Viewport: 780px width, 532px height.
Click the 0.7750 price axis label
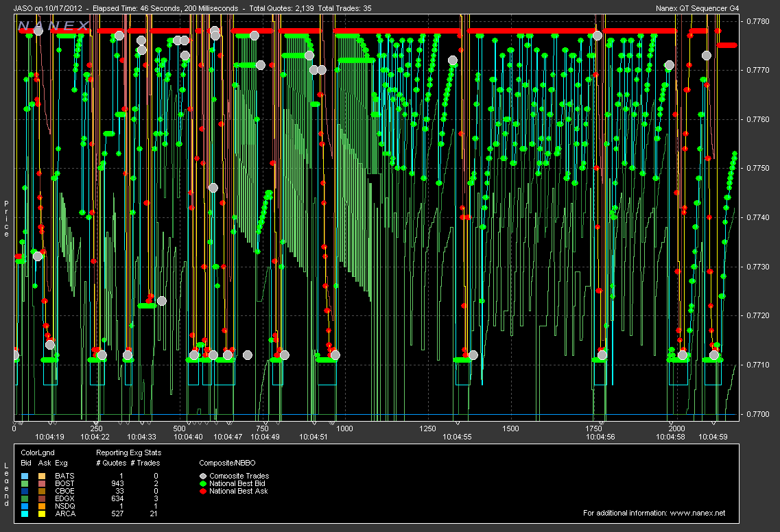pos(757,169)
